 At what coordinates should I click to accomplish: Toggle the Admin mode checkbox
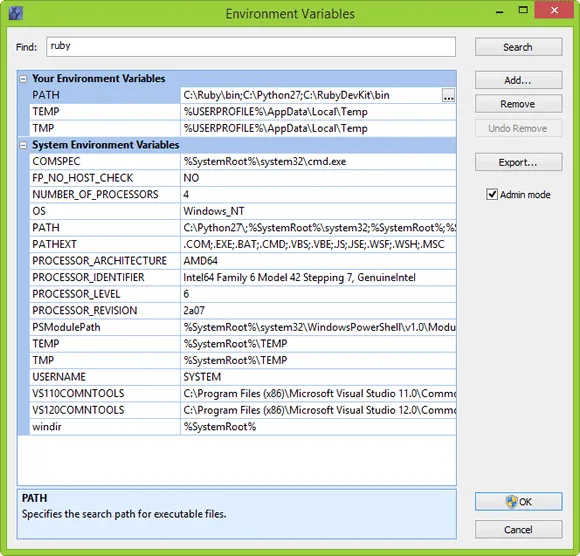tap(492, 194)
